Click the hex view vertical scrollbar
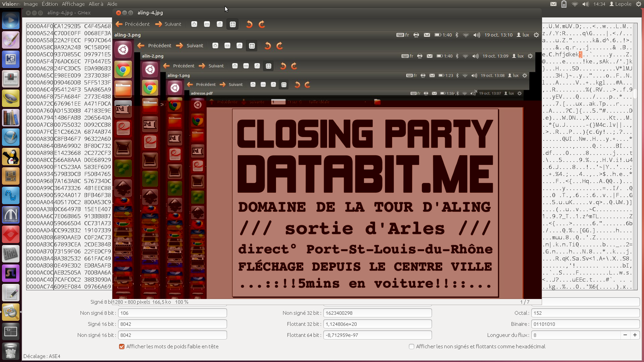 (635, 94)
